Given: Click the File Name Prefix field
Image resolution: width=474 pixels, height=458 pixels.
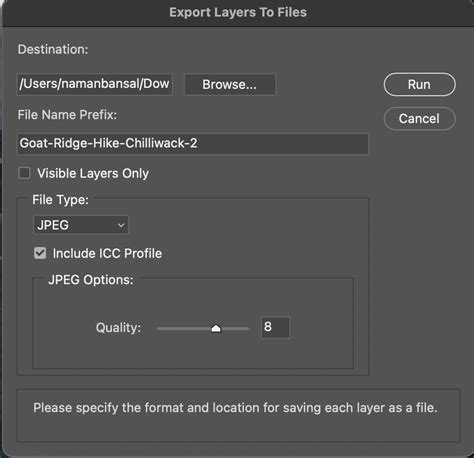Looking at the screenshot, I should point(193,144).
